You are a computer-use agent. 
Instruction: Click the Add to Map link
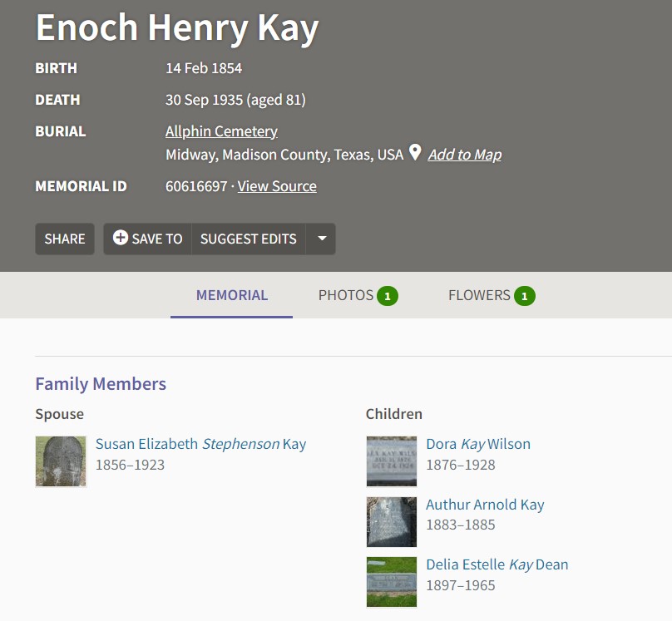click(465, 155)
